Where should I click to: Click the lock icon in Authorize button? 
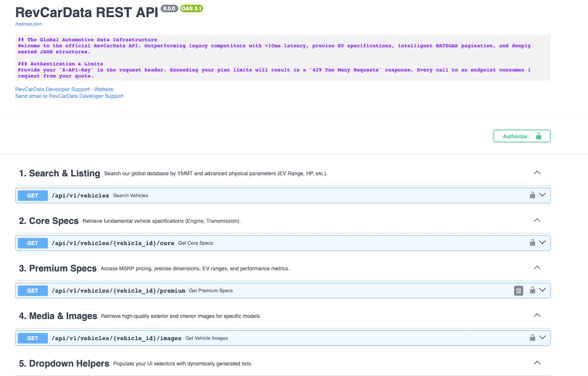click(538, 136)
